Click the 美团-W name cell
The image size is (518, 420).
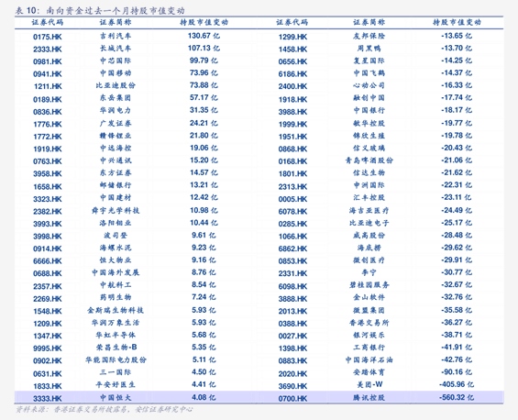(369, 384)
